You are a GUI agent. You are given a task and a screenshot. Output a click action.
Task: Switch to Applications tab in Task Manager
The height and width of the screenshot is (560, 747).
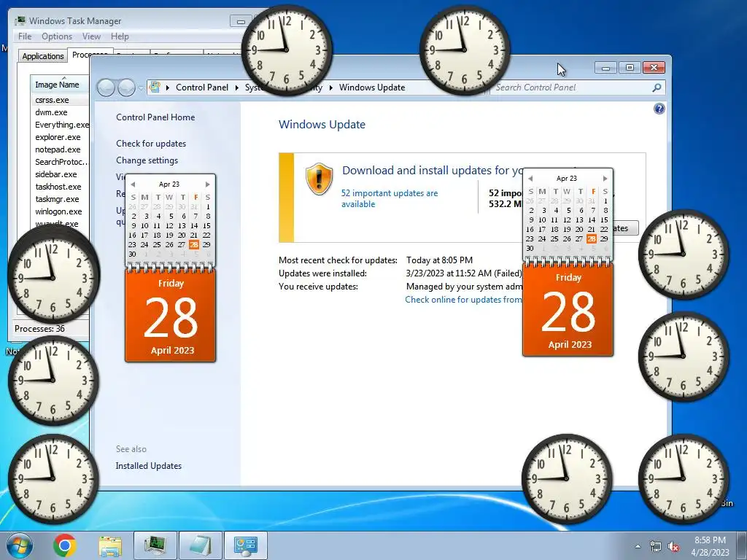click(43, 56)
